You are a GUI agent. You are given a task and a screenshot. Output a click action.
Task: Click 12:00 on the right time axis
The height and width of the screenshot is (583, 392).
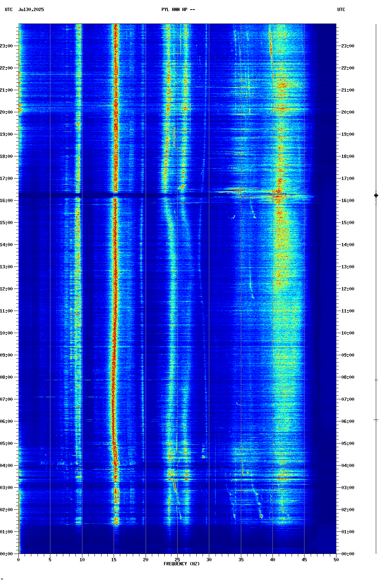click(x=348, y=289)
